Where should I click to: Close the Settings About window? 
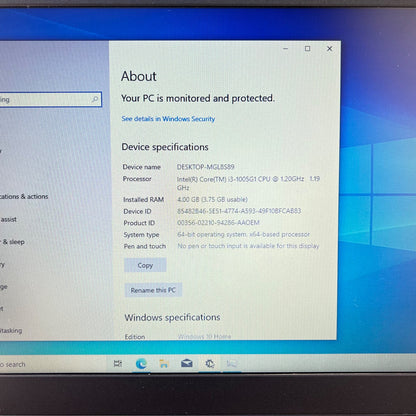[x=329, y=49]
